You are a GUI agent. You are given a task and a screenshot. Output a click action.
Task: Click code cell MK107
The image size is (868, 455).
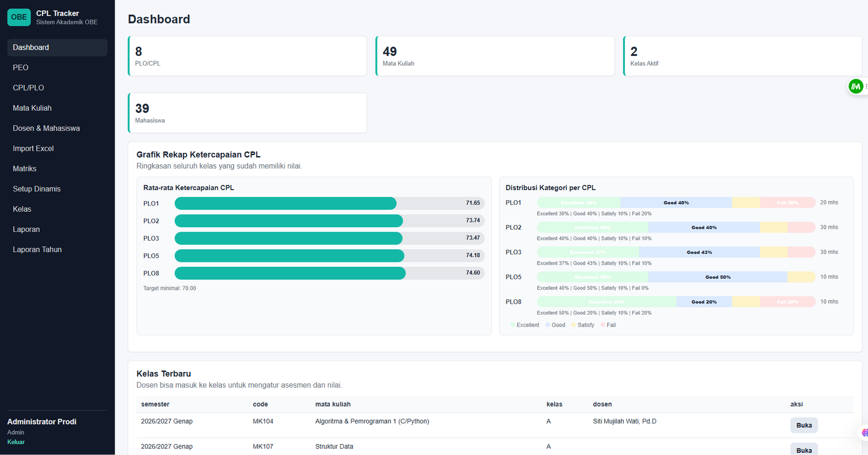click(263, 447)
